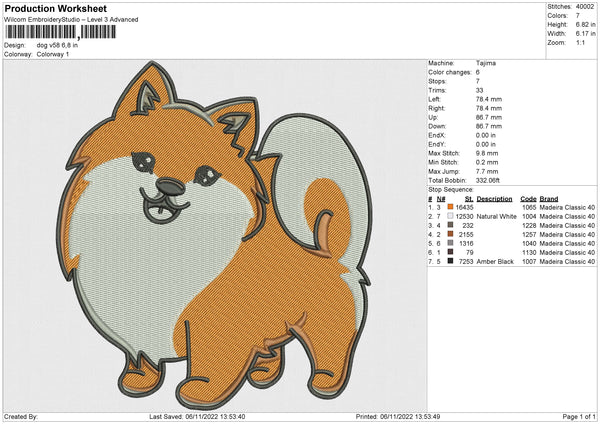Click the swatch for code 1228
600x424 pixels.
[451, 224]
